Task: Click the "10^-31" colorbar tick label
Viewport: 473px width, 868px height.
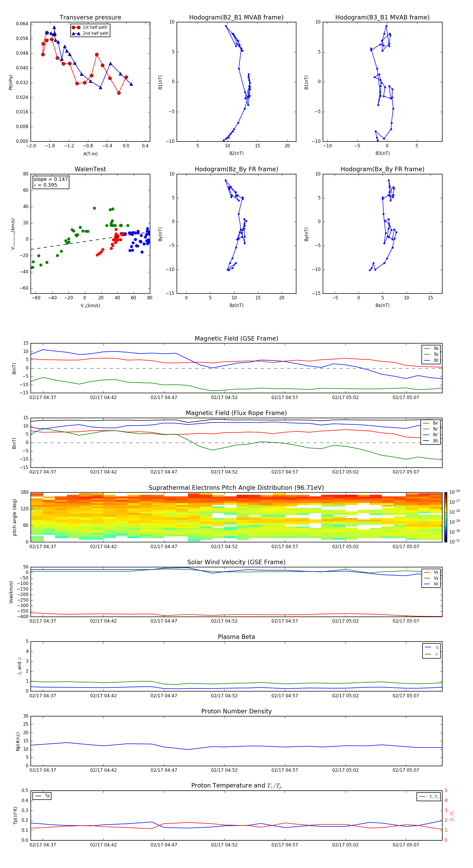Action: pyautogui.click(x=455, y=542)
